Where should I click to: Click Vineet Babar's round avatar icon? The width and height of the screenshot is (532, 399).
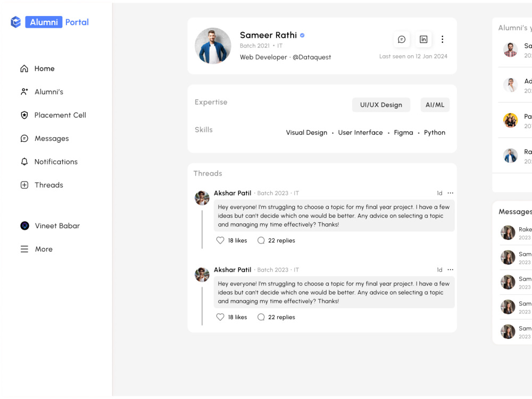(x=24, y=226)
